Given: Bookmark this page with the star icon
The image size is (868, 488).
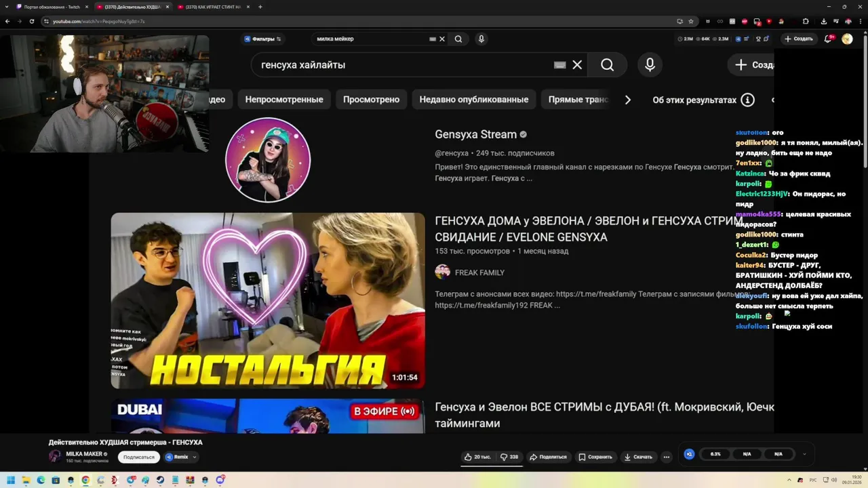Looking at the screenshot, I should pyautogui.click(x=691, y=21).
